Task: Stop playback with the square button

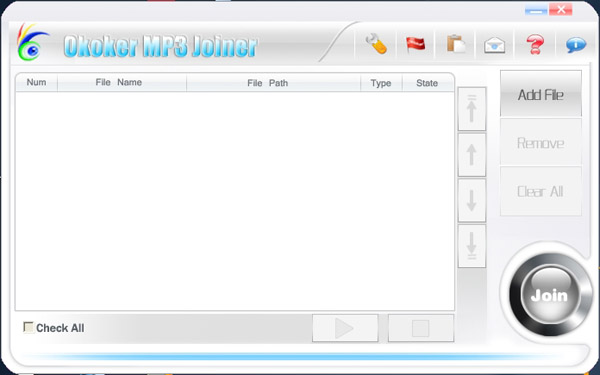Action: [x=421, y=328]
